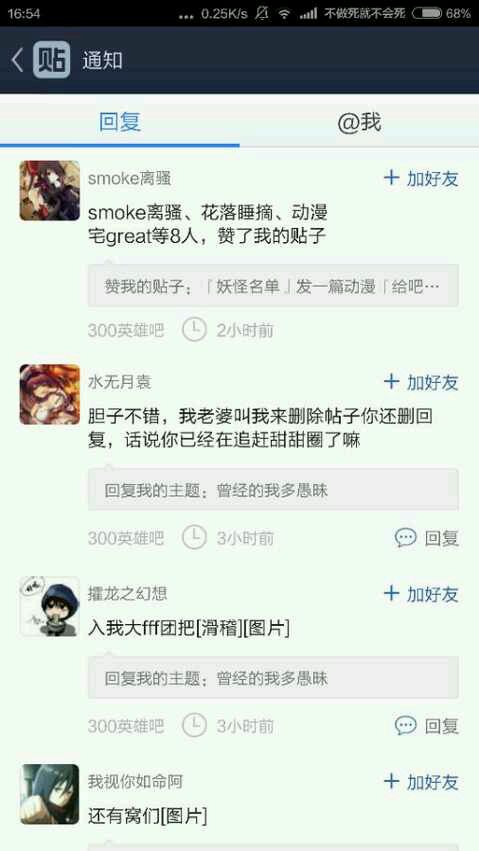The image size is (479, 851).
Task: Add 我视你如命阿 as a friend
Action: [421, 782]
